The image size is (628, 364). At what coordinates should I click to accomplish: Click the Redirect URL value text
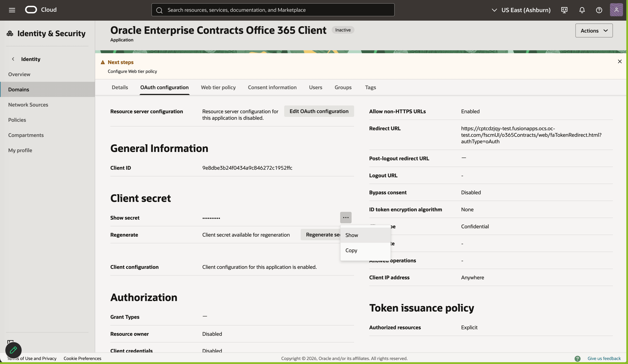coord(531,135)
